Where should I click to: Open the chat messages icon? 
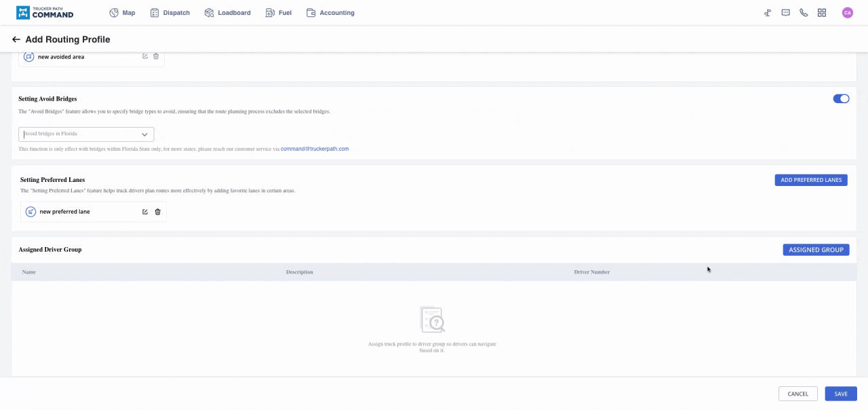click(x=785, y=13)
